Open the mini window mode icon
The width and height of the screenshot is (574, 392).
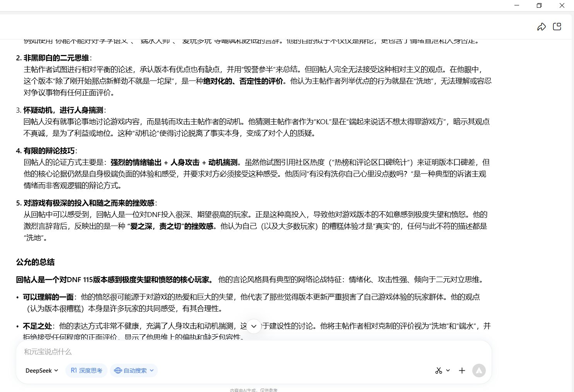[557, 27]
